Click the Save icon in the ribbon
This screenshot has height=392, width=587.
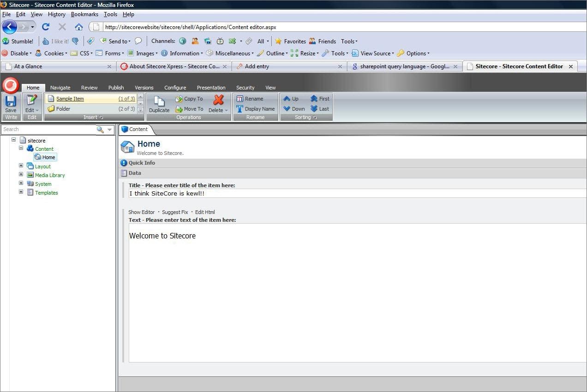(11, 101)
